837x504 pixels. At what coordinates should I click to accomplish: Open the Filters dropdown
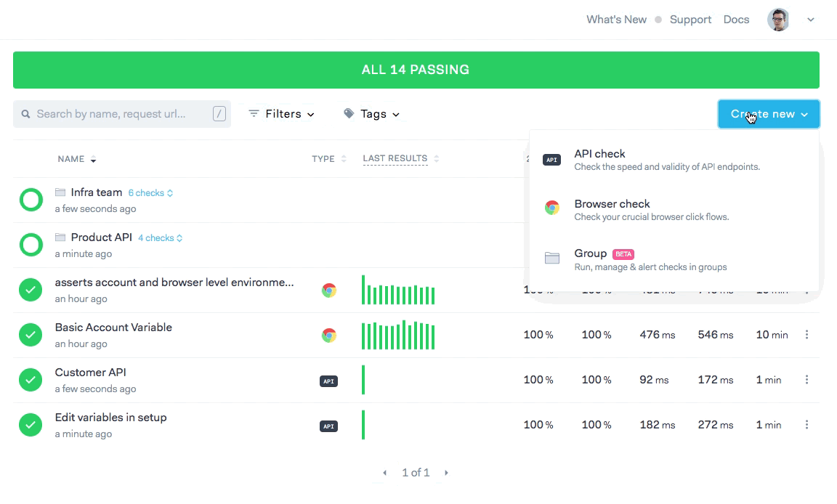pyautogui.click(x=282, y=114)
